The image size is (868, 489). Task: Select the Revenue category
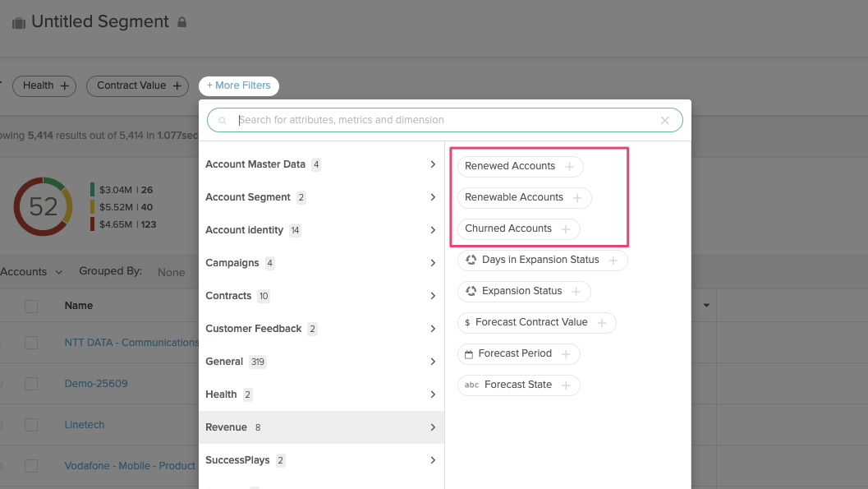pos(322,427)
